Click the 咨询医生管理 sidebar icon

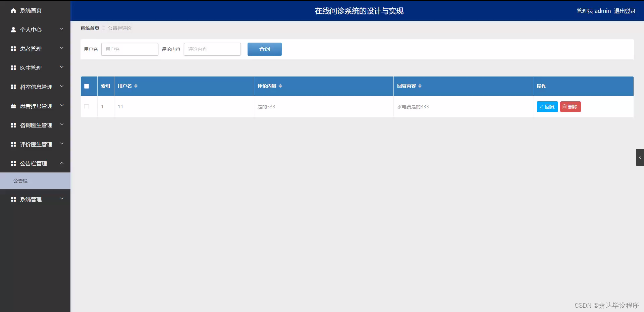[x=13, y=125]
